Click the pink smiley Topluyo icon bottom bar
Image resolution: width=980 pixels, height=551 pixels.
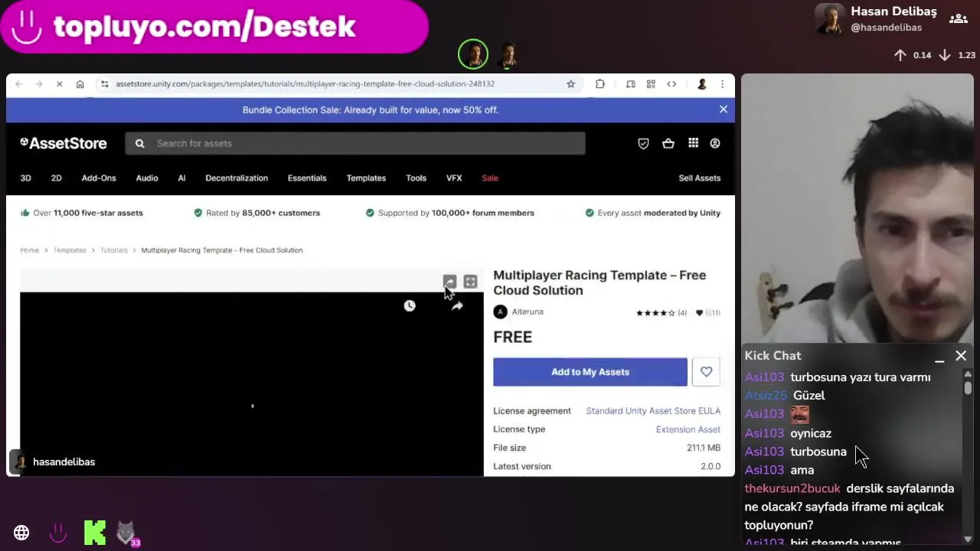58,533
